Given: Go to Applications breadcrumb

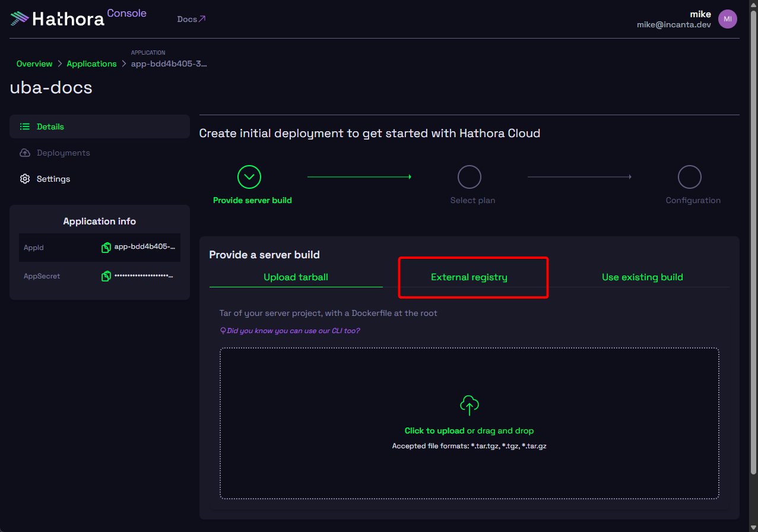Looking at the screenshot, I should (91, 64).
